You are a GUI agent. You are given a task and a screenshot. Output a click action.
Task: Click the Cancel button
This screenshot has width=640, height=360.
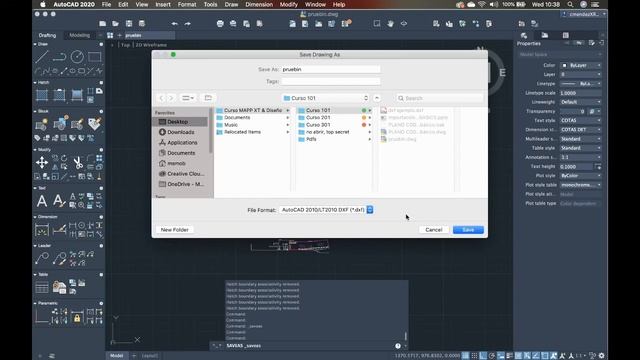(x=433, y=230)
